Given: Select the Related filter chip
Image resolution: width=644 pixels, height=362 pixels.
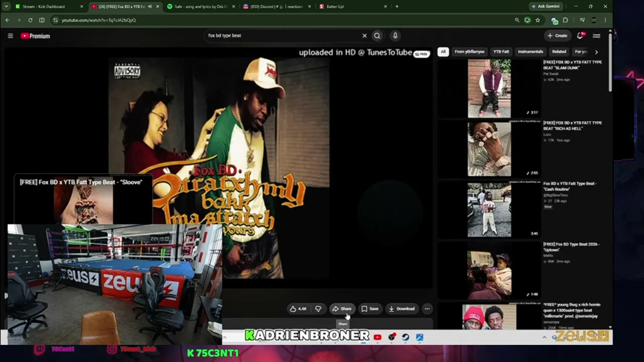Looking at the screenshot, I should (559, 52).
